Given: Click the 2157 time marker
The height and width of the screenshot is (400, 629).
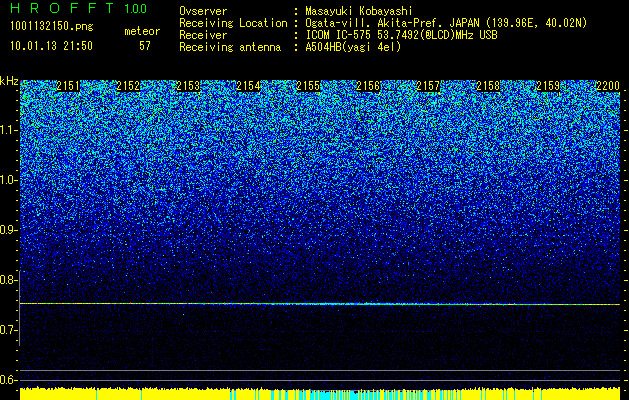Looking at the screenshot, I should point(428,86).
